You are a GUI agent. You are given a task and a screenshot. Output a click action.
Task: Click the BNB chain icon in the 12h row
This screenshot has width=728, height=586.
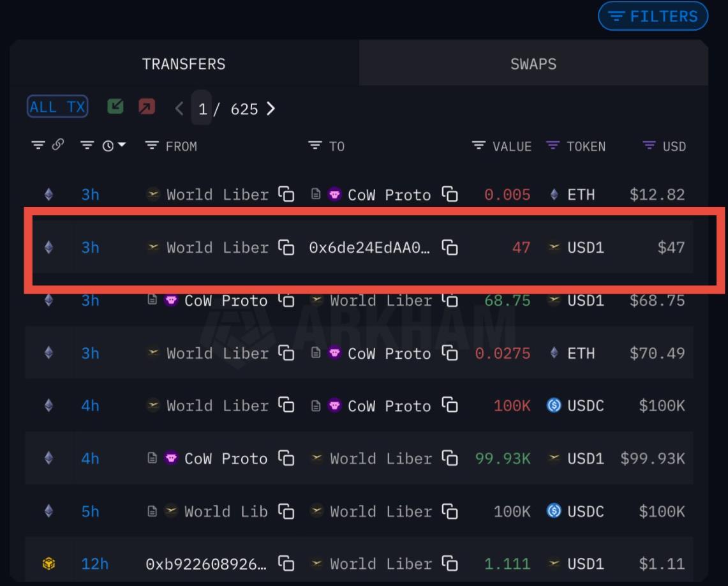[48, 563]
